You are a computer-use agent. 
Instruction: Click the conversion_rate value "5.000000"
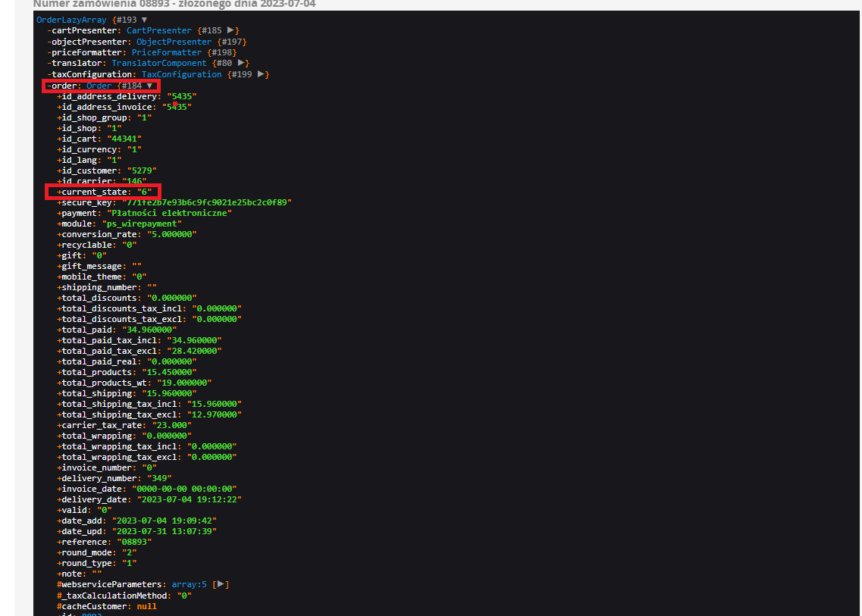click(x=172, y=234)
